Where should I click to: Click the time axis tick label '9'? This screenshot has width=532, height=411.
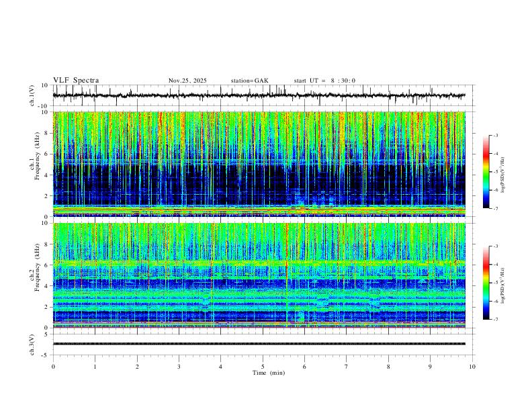(430, 367)
